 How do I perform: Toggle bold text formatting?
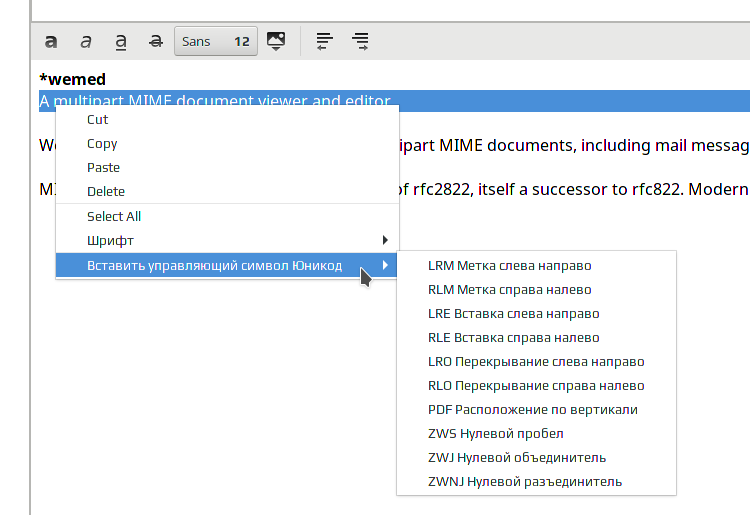51,42
